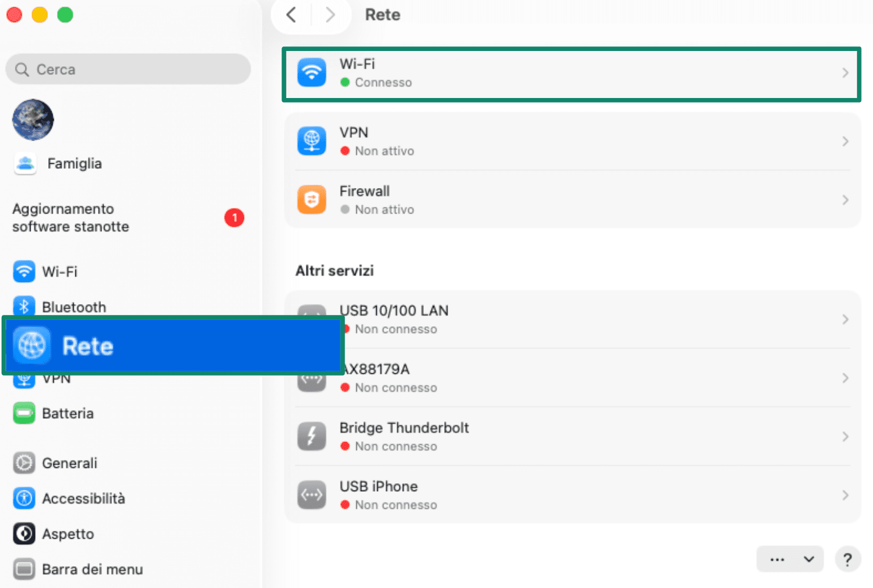This screenshot has width=873, height=588.
Task: Expand Wi-Fi details with its chevron
Action: point(845,73)
